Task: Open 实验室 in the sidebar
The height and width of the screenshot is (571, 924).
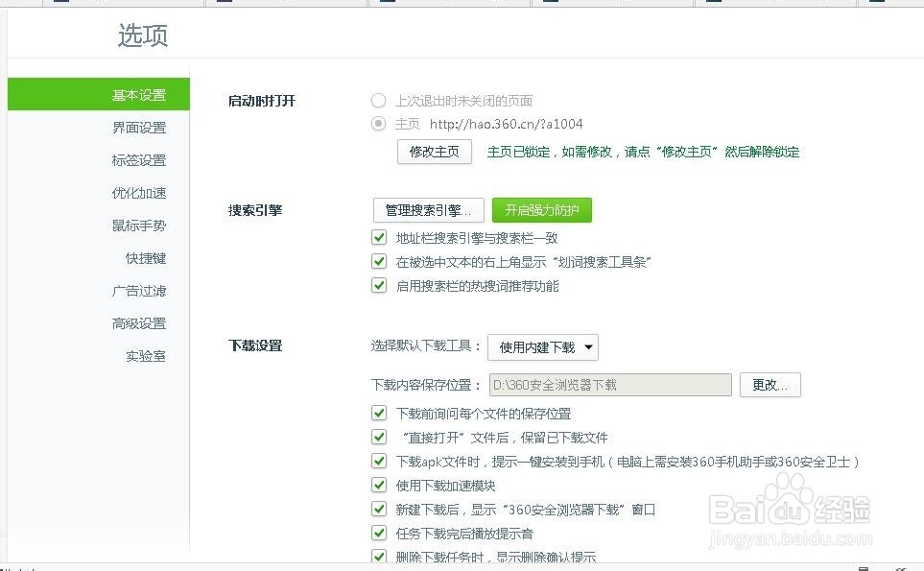Action: [146, 356]
